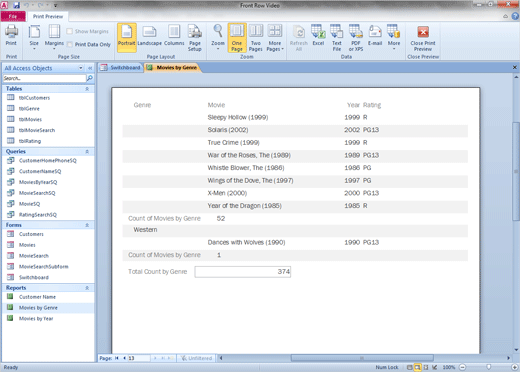Click the search magnifier icon in navigation pane

click(x=89, y=78)
